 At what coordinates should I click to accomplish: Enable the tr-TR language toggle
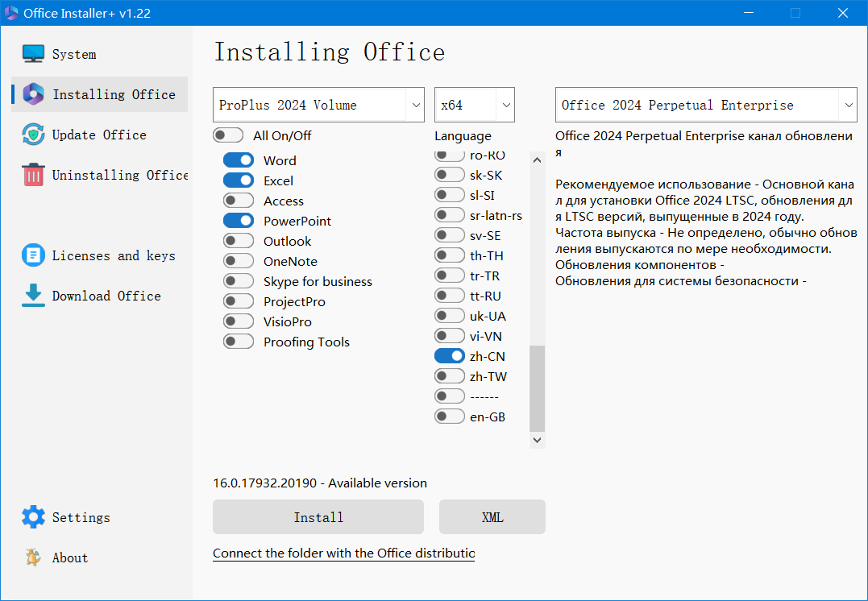click(x=450, y=275)
